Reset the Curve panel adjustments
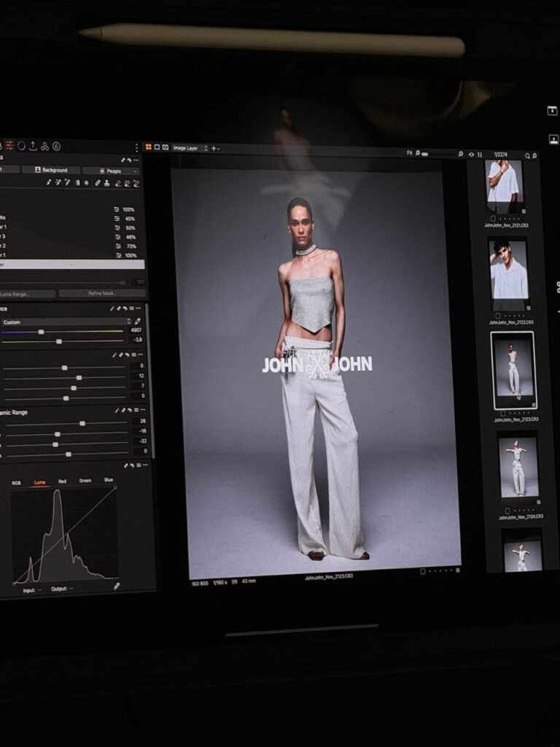 (x=132, y=465)
